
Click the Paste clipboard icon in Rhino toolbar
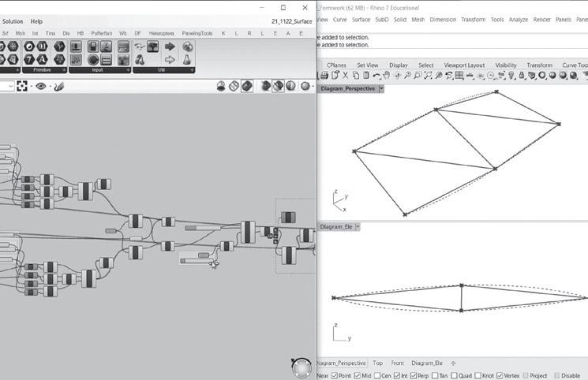365,76
